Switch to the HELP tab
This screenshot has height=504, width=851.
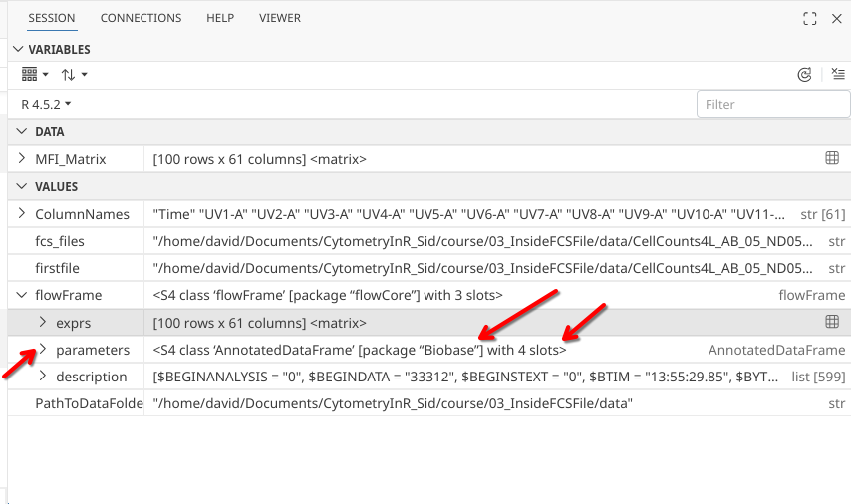219,18
